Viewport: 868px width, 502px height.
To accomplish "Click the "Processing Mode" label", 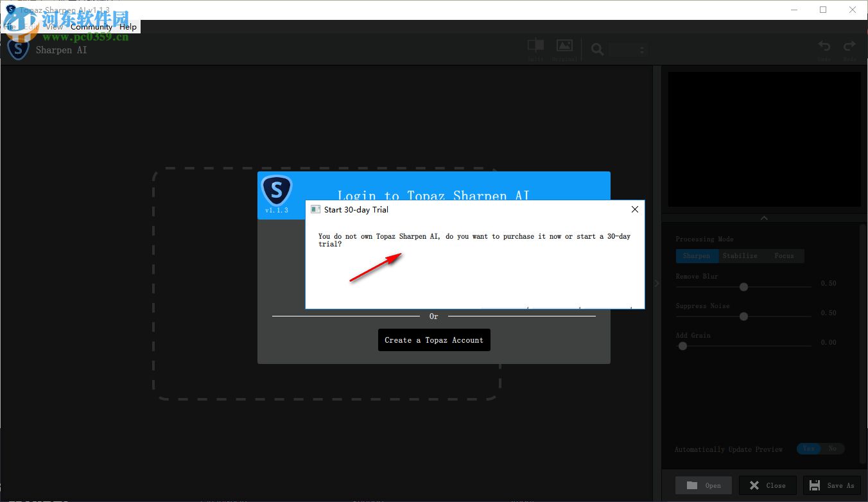I will point(704,239).
